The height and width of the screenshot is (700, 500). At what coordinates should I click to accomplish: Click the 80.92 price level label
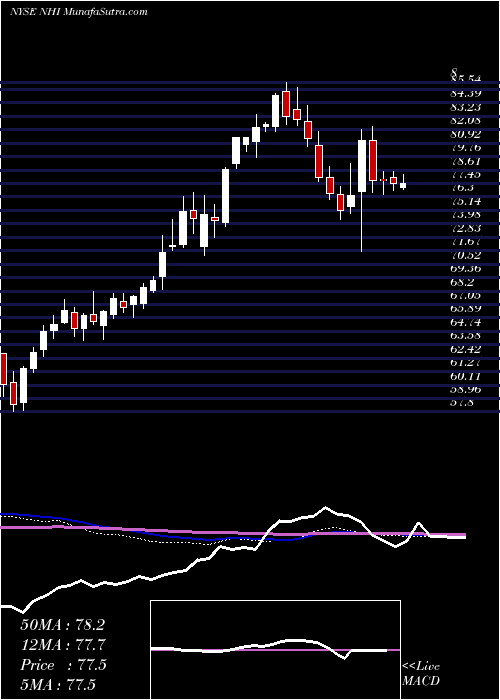(466, 134)
